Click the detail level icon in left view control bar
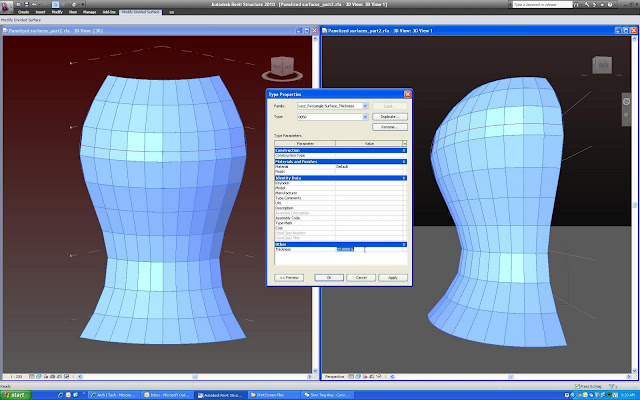640x400 pixels. [31, 376]
